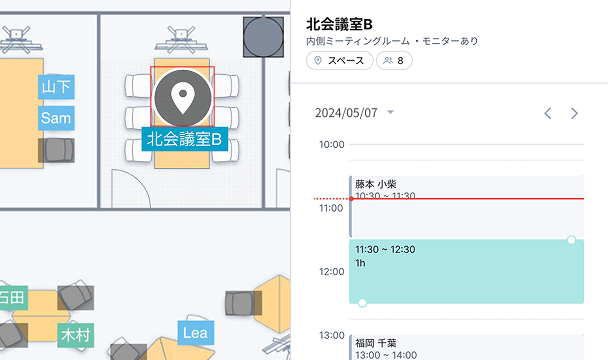Click the location pin marker on 北会議室B
The height and width of the screenshot is (360, 608).
pos(183,97)
